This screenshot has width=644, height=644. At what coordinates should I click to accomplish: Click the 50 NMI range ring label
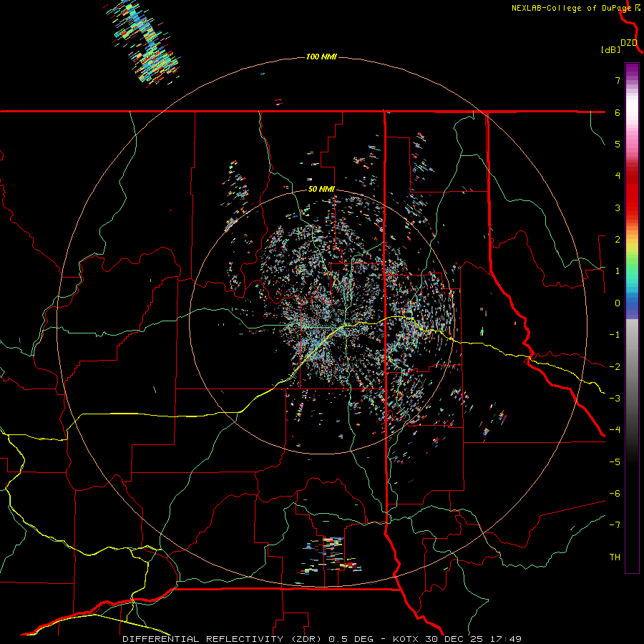click(321, 190)
